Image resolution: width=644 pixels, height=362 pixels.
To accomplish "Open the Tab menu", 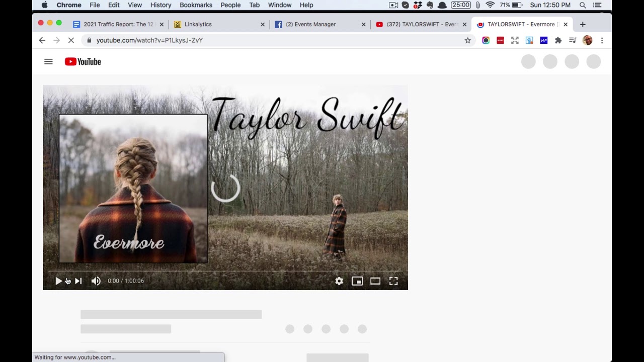I will (x=255, y=5).
